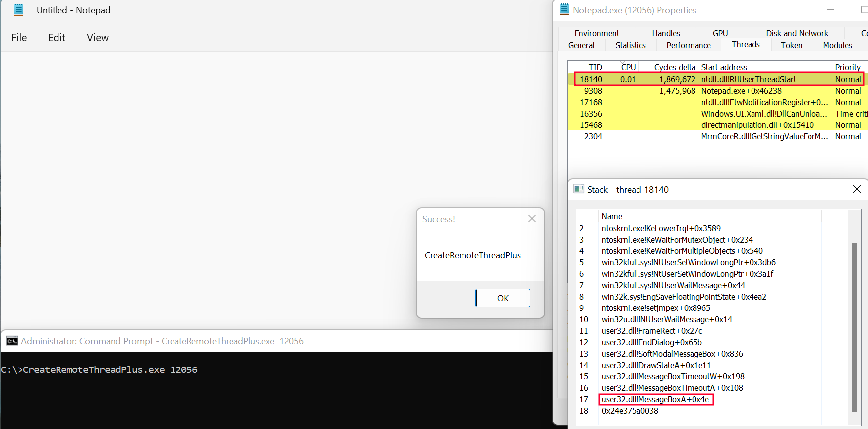Select the Threads tab

pyautogui.click(x=746, y=44)
